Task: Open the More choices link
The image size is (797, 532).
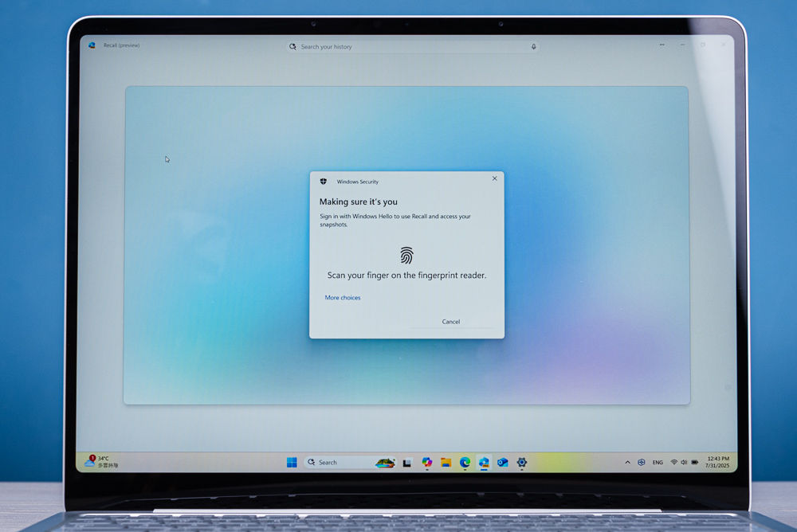Action: (343, 298)
